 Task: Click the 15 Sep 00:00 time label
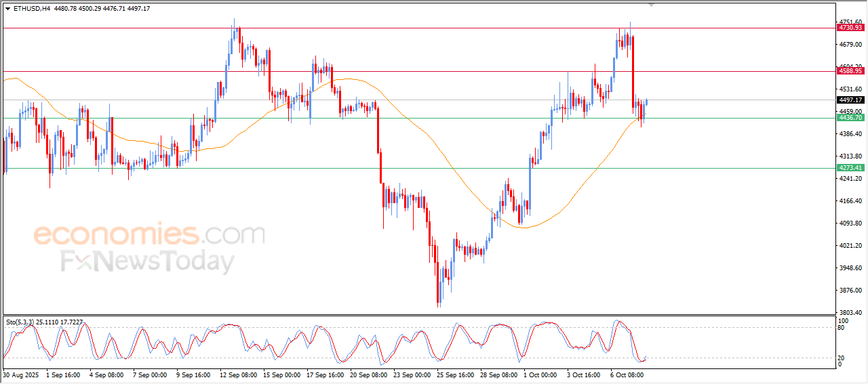click(x=282, y=374)
